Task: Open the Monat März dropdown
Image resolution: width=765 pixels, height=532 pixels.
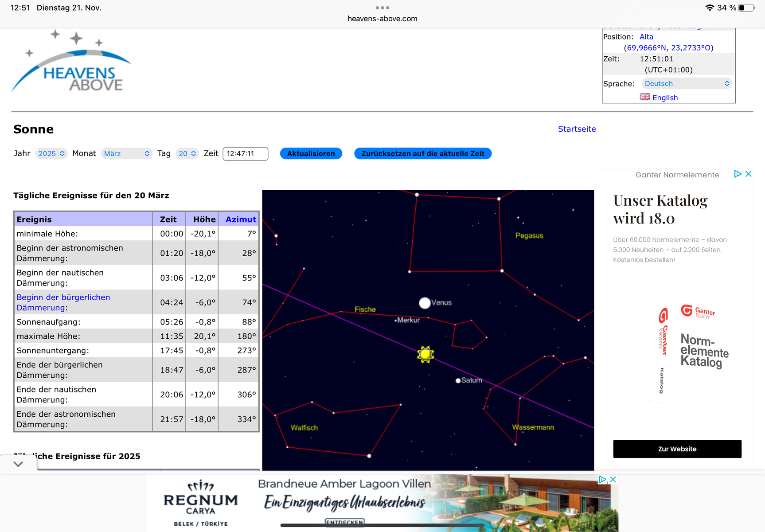Action: tap(127, 153)
